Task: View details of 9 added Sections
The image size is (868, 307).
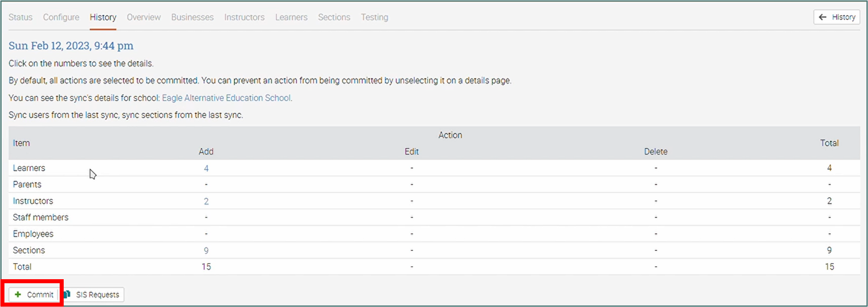Action: [x=206, y=251]
